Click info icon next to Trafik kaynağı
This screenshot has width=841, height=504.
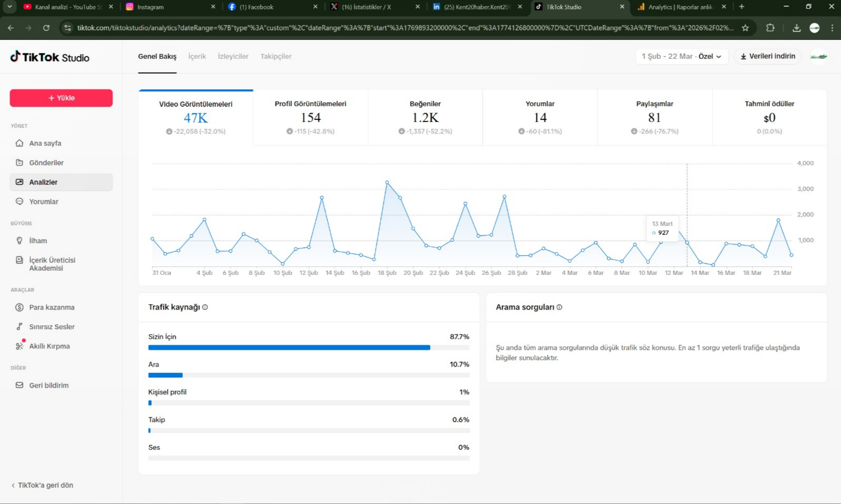pos(205,307)
